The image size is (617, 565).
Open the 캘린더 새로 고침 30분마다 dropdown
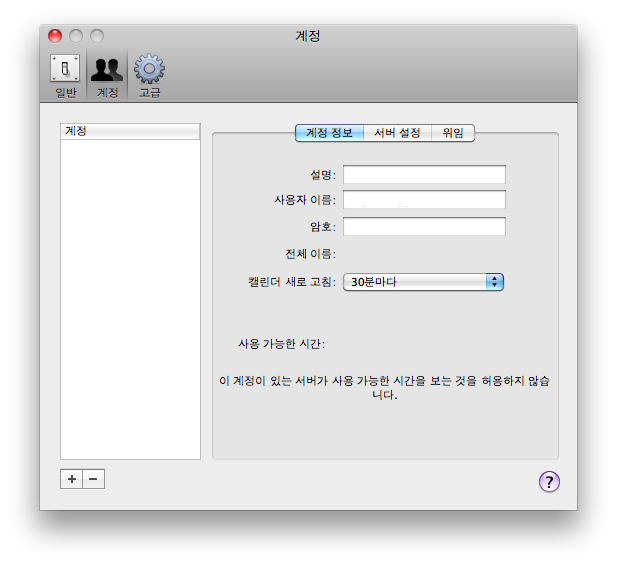click(423, 282)
